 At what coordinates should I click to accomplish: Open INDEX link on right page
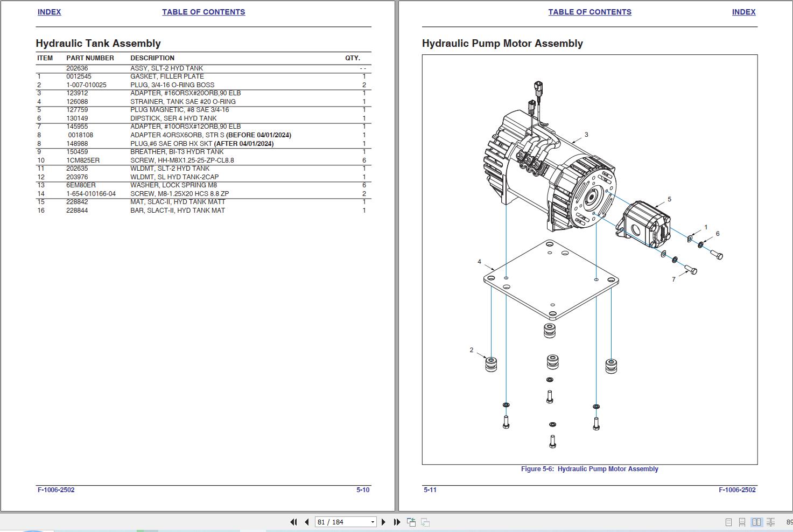tap(743, 12)
